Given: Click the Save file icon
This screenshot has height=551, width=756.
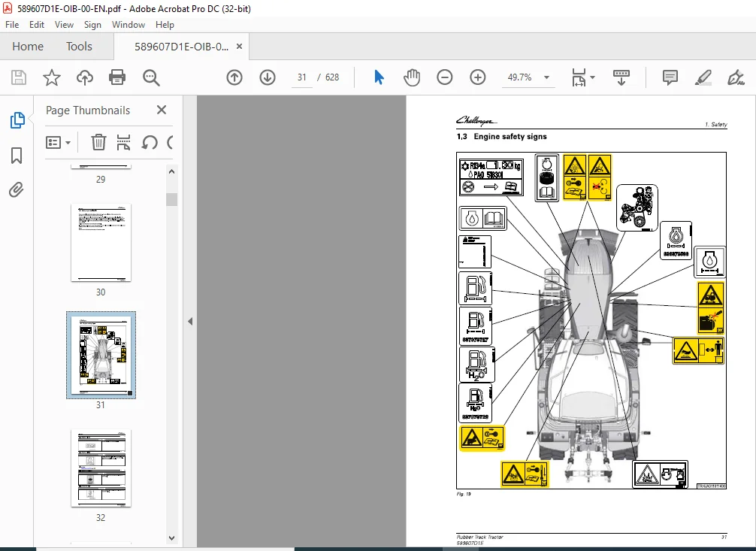Looking at the screenshot, I should (19, 77).
